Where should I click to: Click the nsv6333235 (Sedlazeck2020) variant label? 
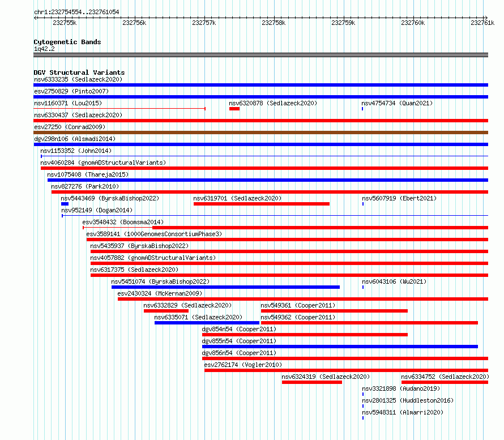point(78,79)
